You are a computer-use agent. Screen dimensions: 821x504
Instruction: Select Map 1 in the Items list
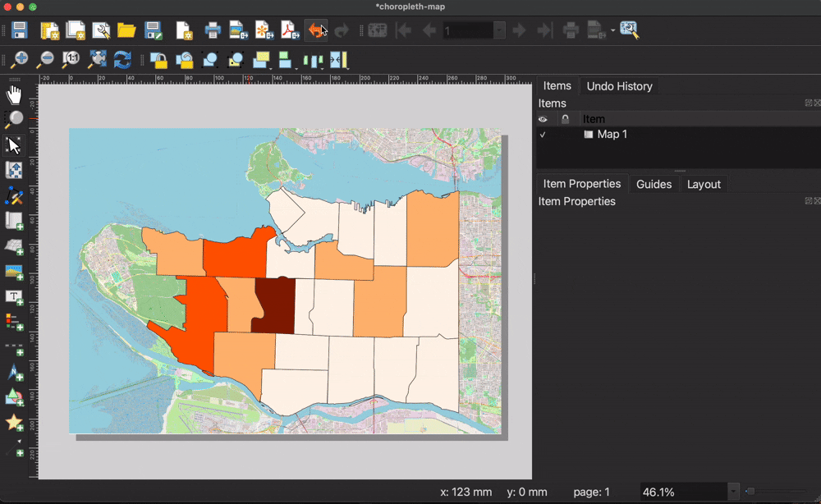[x=612, y=135]
